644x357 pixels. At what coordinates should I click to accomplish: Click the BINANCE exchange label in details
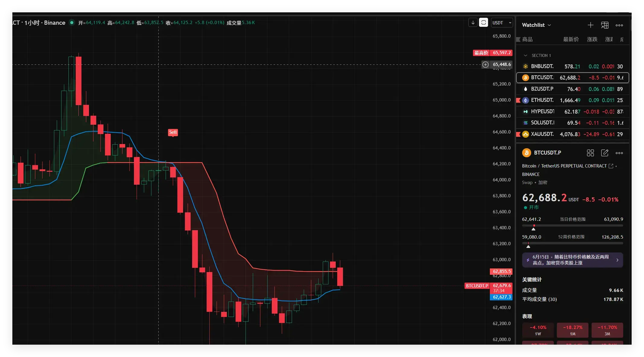pyautogui.click(x=531, y=174)
